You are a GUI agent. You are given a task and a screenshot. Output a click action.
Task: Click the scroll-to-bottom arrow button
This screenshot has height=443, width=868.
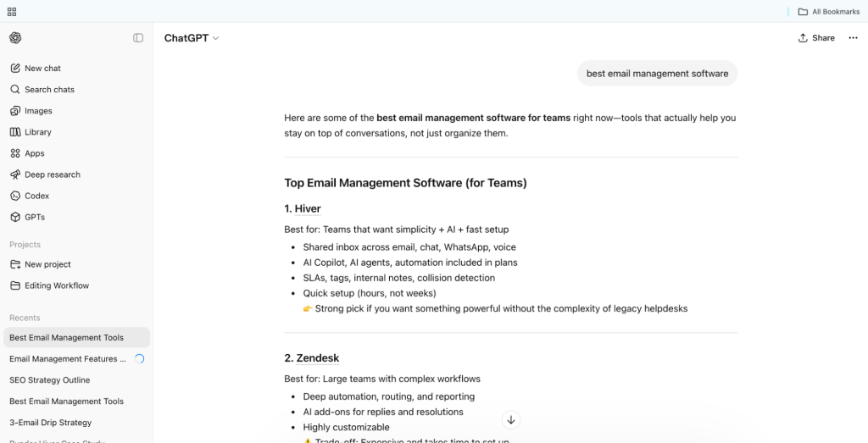coord(511,420)
